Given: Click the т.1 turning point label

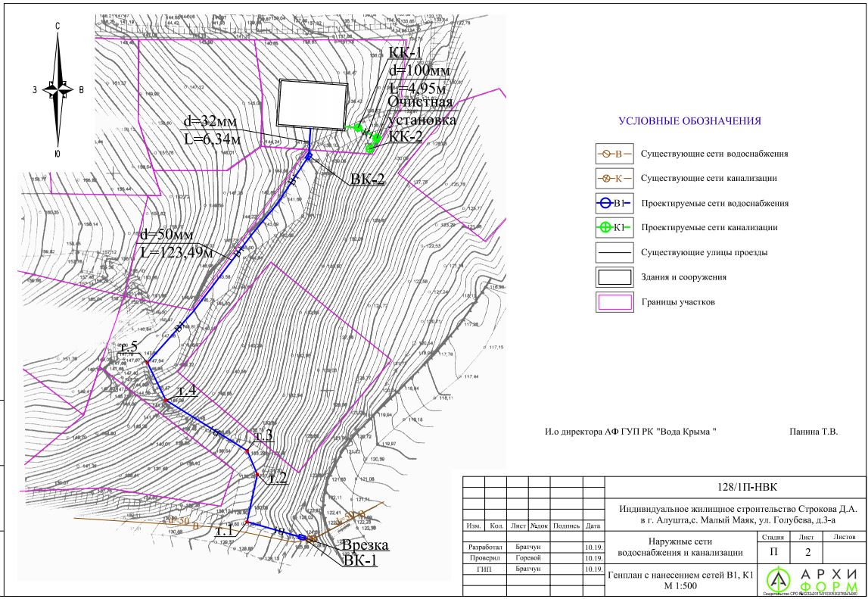Looking at the screenshot, I should [x=225, y=532].
